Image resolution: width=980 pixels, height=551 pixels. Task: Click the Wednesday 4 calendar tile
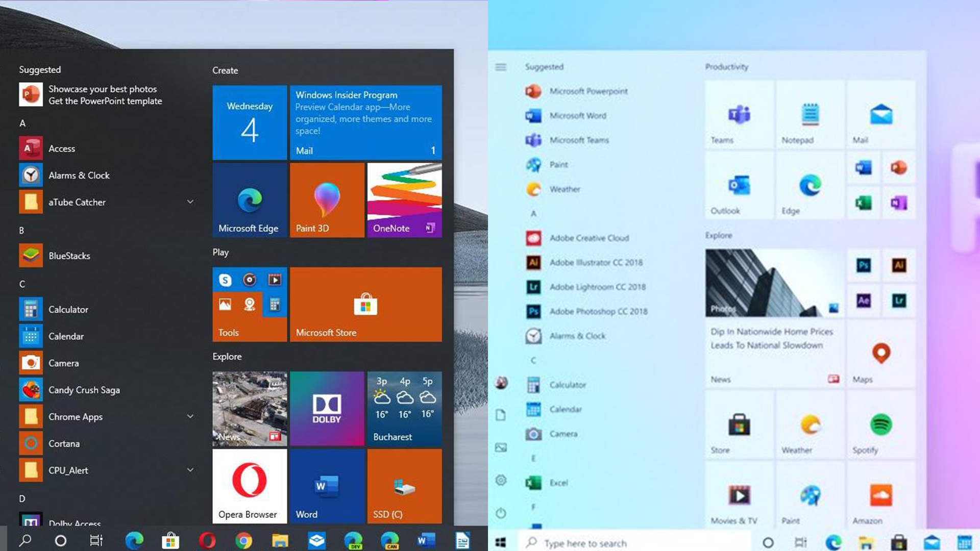pos(250,122)
